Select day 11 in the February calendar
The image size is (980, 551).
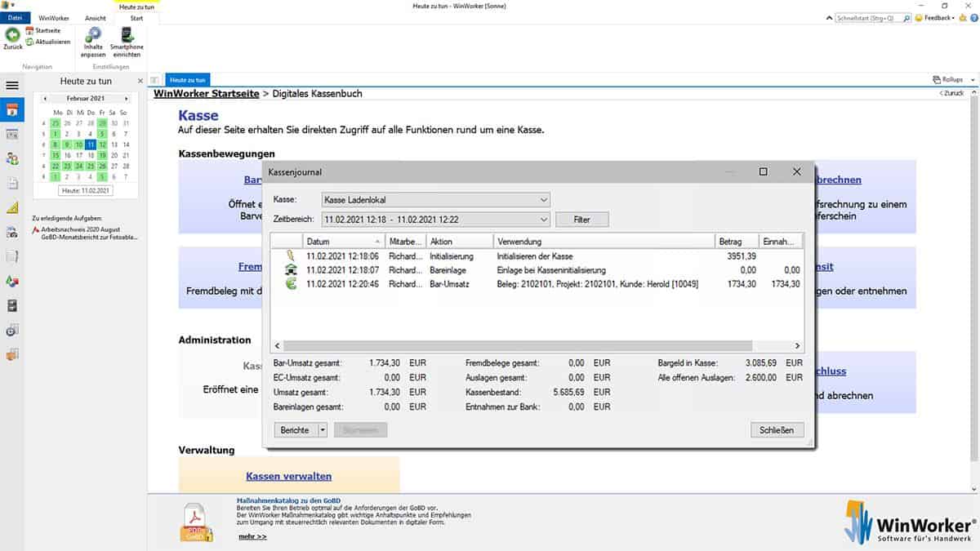point(91,144)
